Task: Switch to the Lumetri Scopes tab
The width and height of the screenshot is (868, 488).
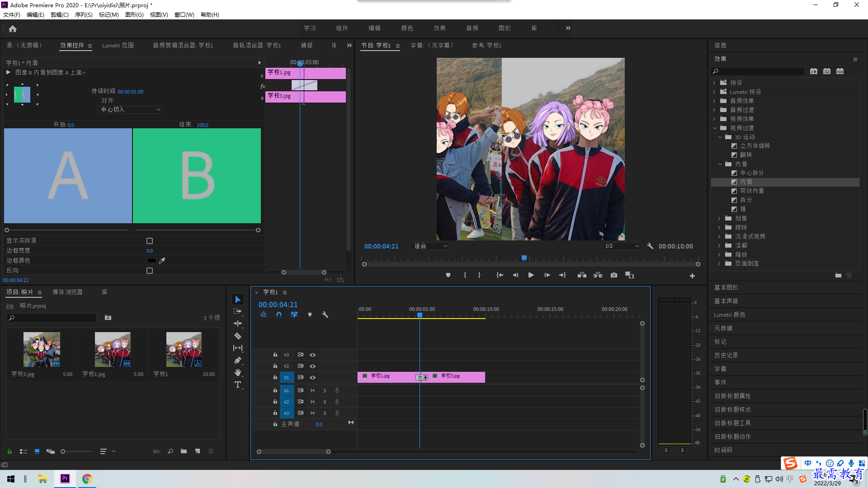Action: pyautogui.click(x=118, y=46)
